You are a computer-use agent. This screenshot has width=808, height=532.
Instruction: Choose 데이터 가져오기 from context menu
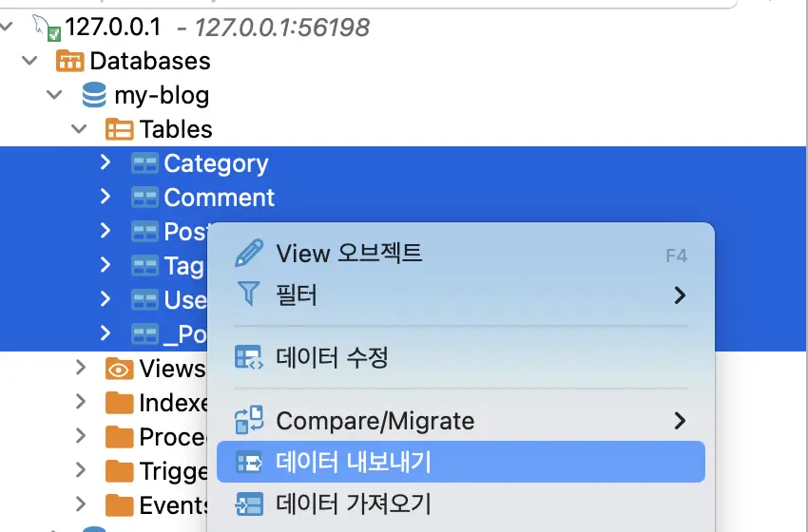[x=354, y=503]
